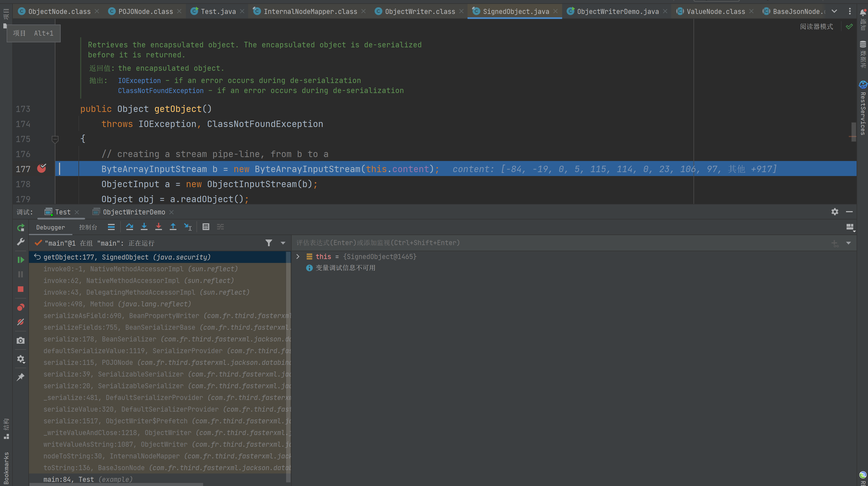Click the Step Over debugger icon

(129, 227)
